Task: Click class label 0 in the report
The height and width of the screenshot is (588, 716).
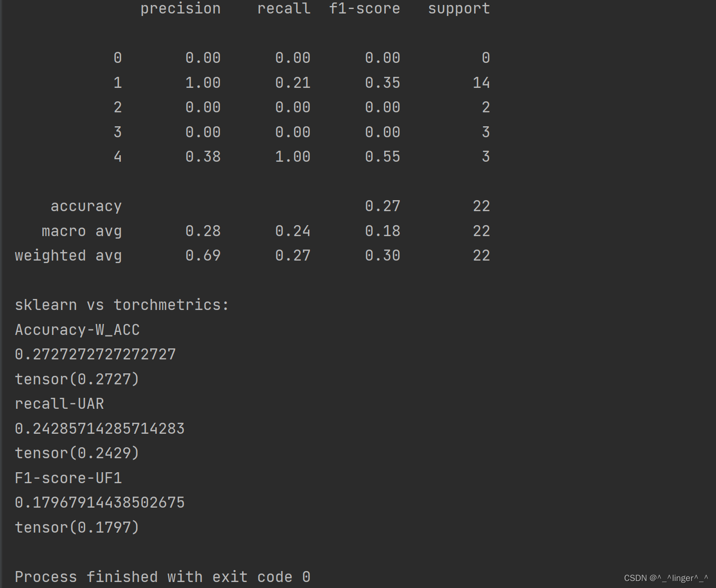Action: point(118,58)
